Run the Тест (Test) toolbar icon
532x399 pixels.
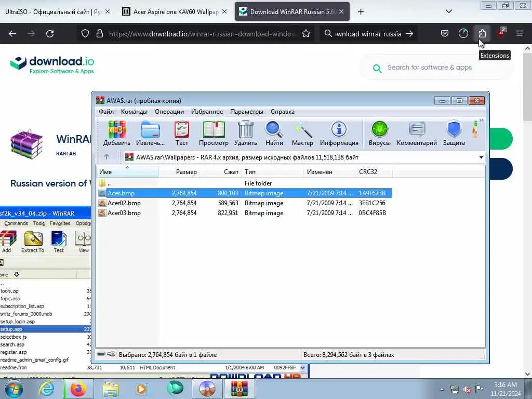(181, 134)
